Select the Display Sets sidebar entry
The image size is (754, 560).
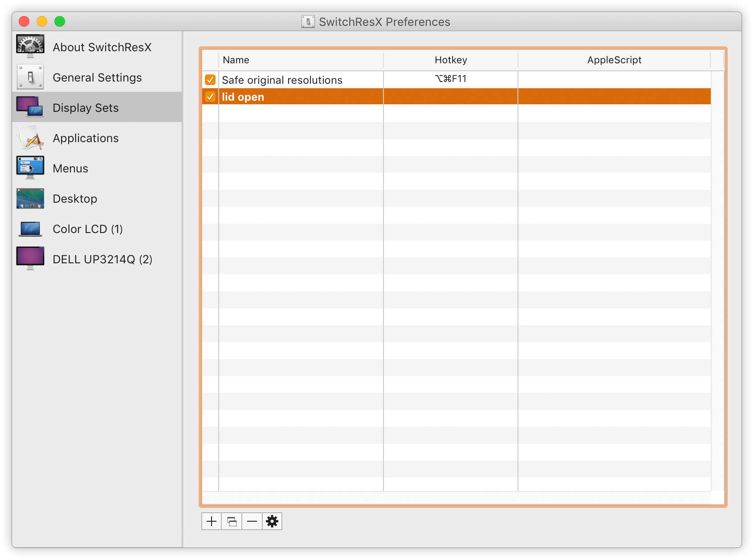pyautogui.click(x=97, y=107)
